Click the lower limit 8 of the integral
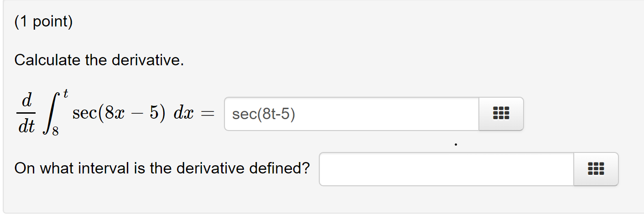The height and width of the screenshot is (215, 644). pos(55,131)
